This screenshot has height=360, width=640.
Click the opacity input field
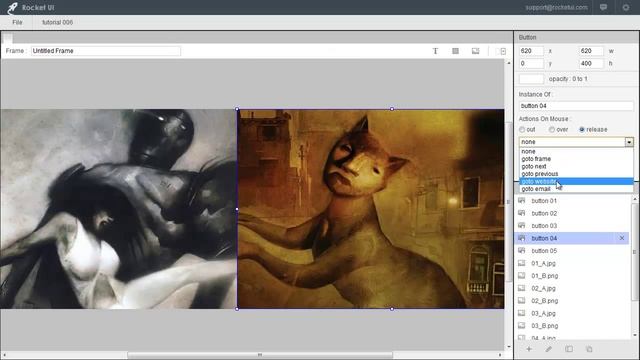tap(531, 79)
